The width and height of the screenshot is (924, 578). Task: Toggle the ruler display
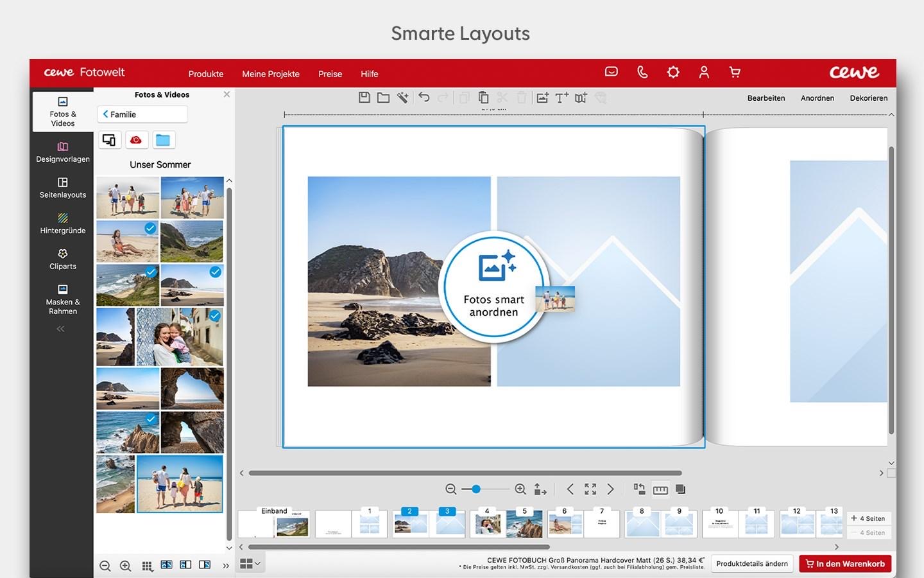[x=660, y=489]
